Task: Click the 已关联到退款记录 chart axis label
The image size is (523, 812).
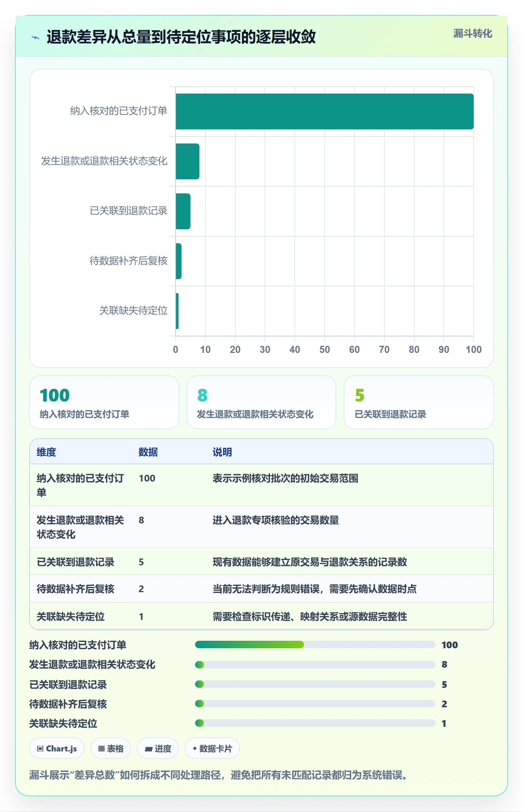Action: 129,211
